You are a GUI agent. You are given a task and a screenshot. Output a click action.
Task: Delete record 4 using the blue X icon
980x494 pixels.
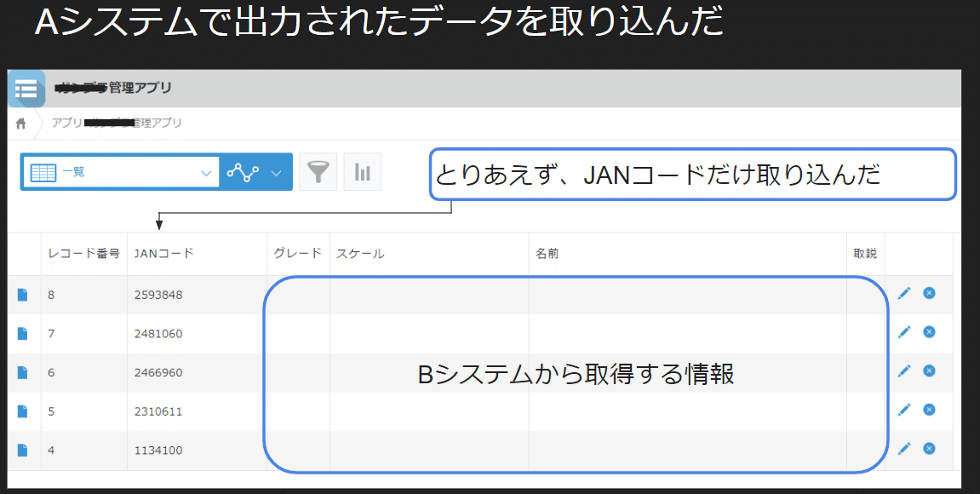[929, 450]
